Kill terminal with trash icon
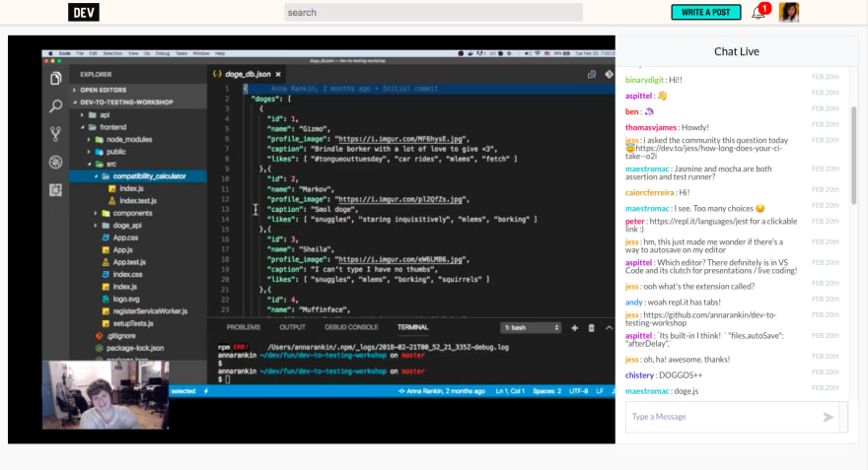Screen dimensions: 868x470 point(591,328)
